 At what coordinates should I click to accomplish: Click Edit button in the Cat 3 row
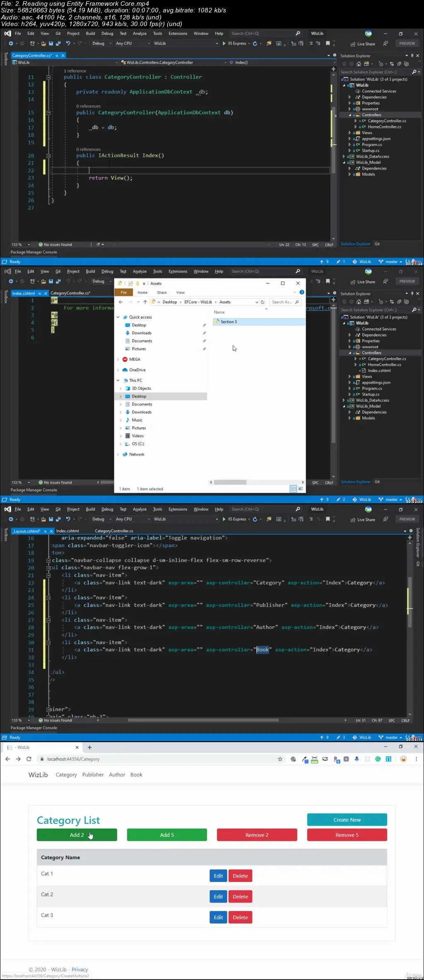(x=218, y=917)
